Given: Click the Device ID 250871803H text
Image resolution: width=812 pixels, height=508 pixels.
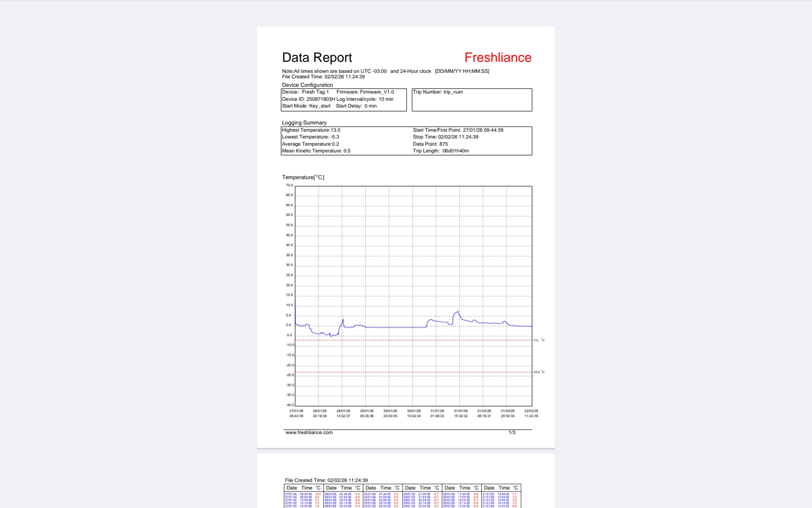Looking at the screenshot, I should coord(308,99).
